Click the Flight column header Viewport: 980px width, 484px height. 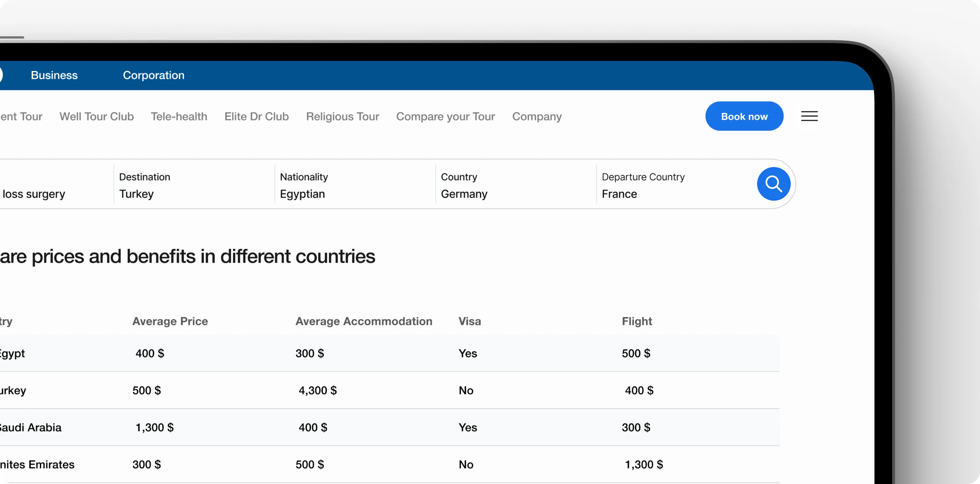pyautogui.click(x=636, y=321)
